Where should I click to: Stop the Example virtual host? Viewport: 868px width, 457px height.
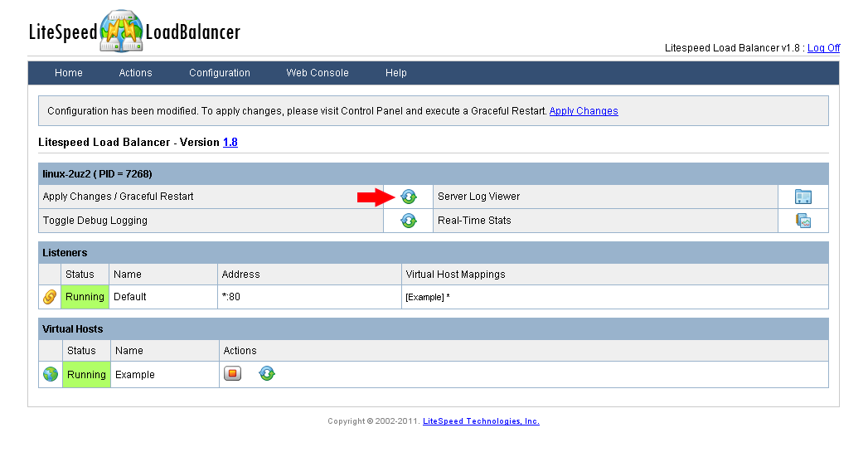tap(232, 373)
